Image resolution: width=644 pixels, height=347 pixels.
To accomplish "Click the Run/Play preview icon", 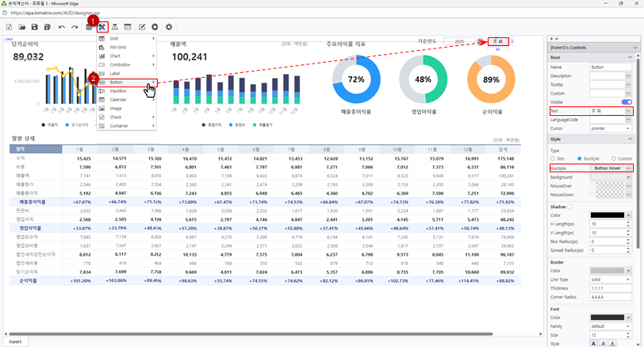I will [x=155, y=27].
